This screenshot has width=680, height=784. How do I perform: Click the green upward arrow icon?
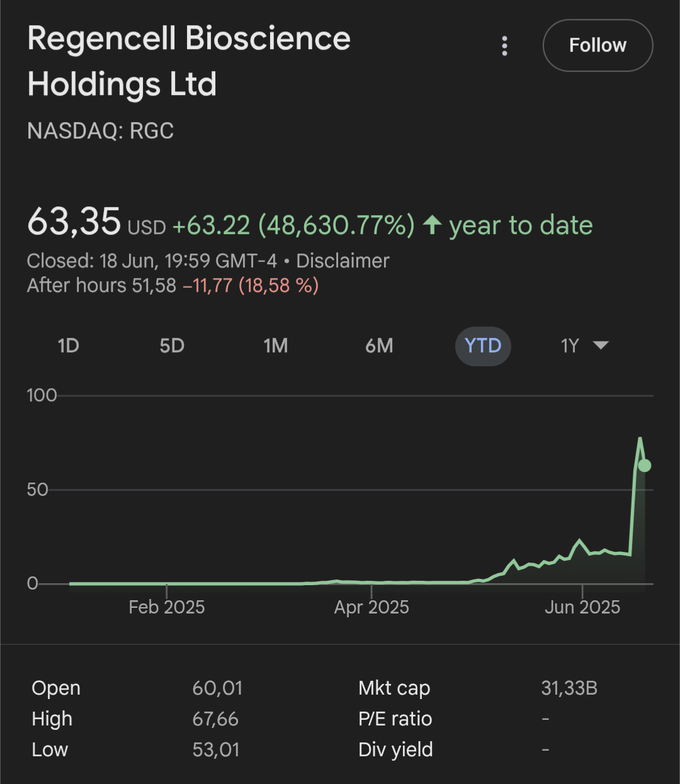tap(432, 225)
